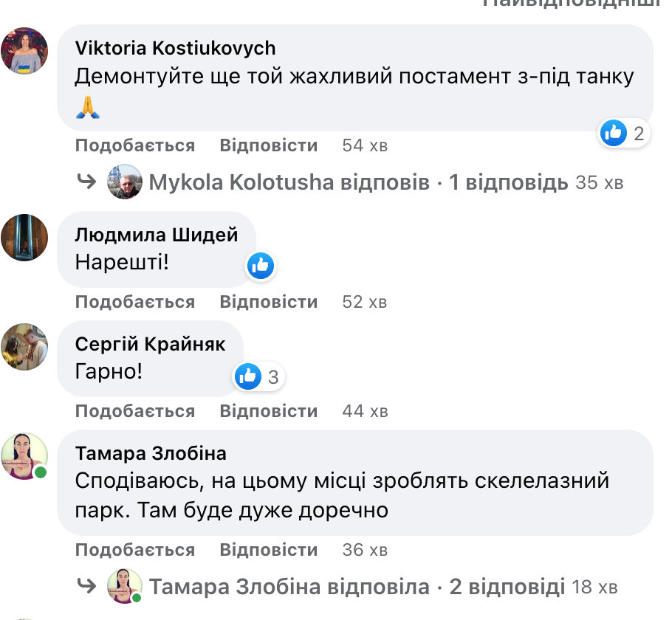Reply to Viktoria Kostiukovych's comment

[269, 145]
